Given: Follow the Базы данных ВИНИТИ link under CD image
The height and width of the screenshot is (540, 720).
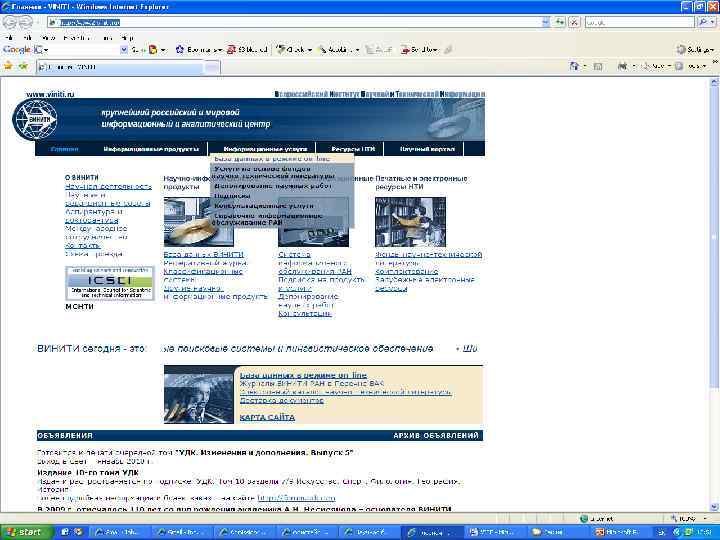Looking at the screenshot, I should click(203, 254).
